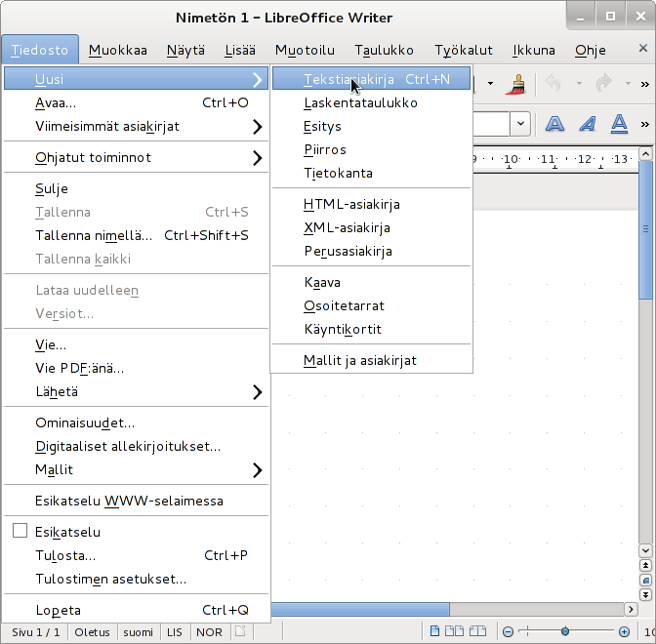Image resolution: width=656 pixels, height=644 pixels.
Task: Open Tulosta... print dialog entry
Action: (x=136, y=556)
